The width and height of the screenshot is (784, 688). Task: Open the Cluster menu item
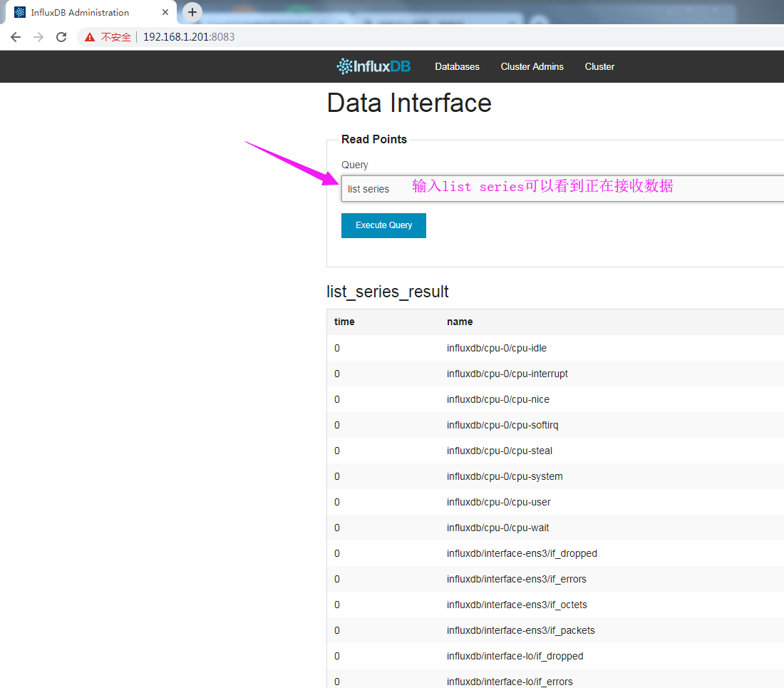599,66
